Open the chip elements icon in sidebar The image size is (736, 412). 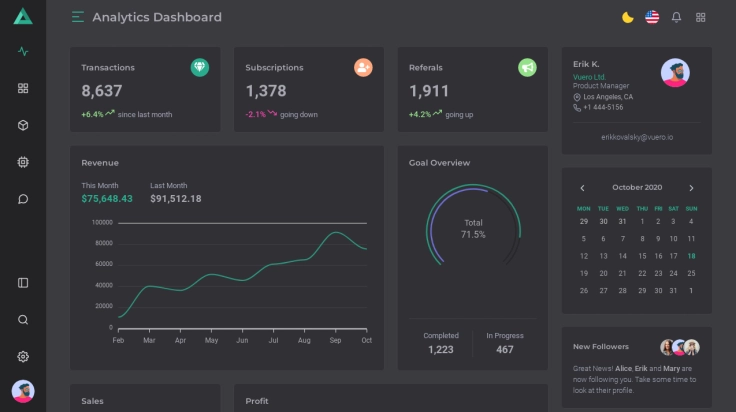click(23, 162)
